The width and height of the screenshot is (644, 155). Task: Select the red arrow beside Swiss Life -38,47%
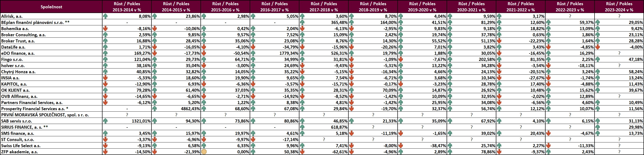[x=401, y=146]
